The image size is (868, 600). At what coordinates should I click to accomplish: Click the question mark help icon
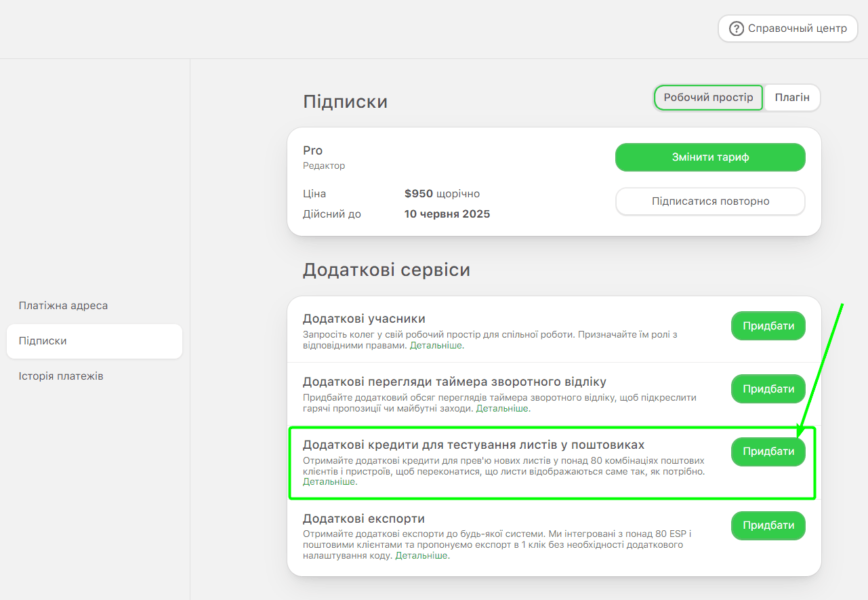pos(736,28)
